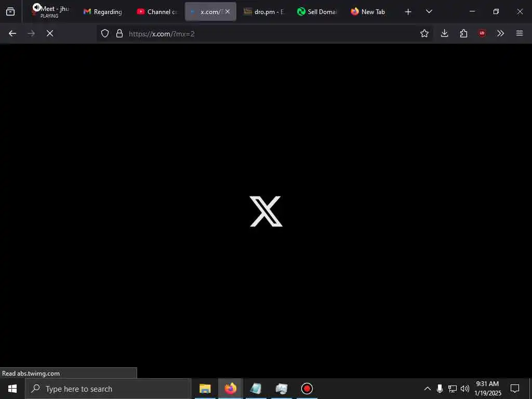Go forward one page
Image resolution: width=532 pixels, height=399 pixels.
31,33
